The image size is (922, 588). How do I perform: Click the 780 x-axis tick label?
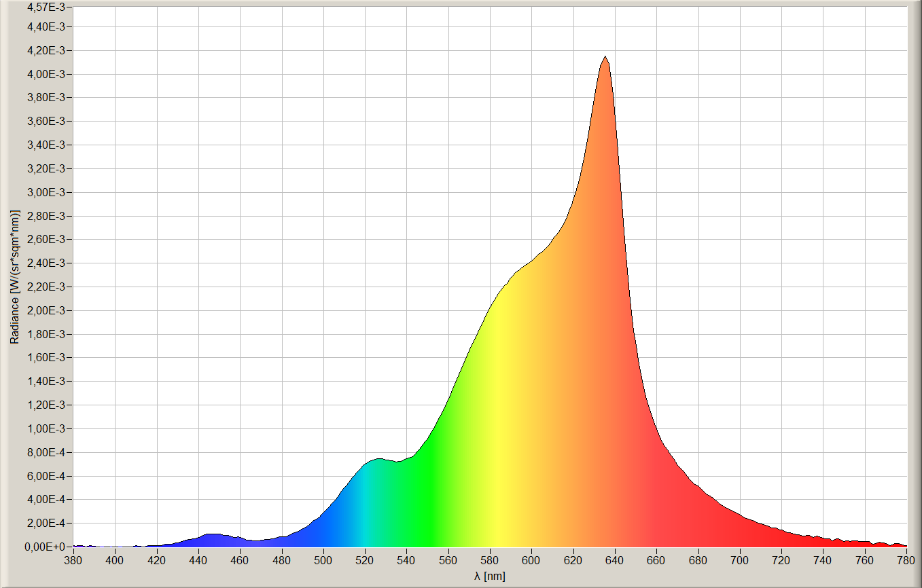(x=906, y=560)
